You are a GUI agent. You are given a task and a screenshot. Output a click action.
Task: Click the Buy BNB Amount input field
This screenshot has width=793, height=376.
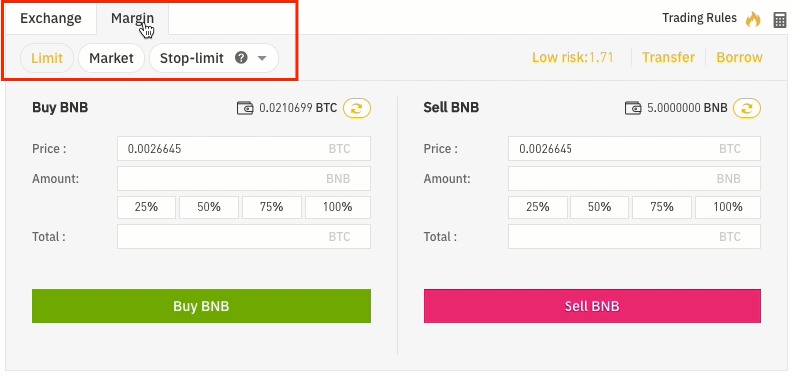point(244,179)
